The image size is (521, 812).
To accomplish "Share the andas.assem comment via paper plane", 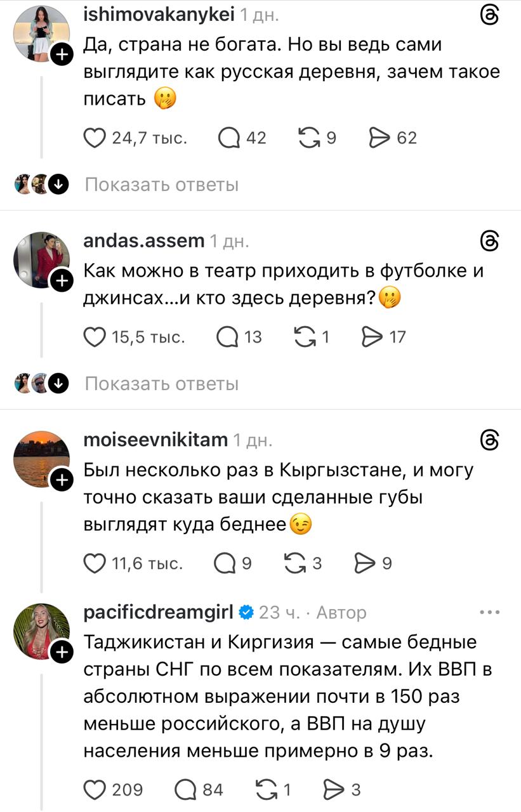I will [x=371, y=337].
